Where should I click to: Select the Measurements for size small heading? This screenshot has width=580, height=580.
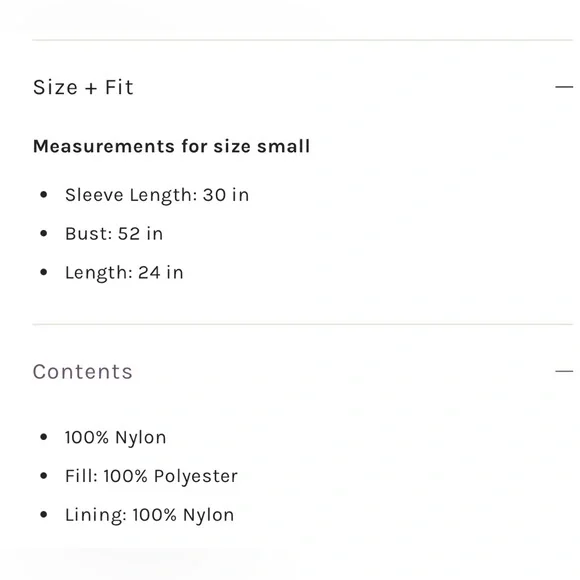tap(172, 146)
